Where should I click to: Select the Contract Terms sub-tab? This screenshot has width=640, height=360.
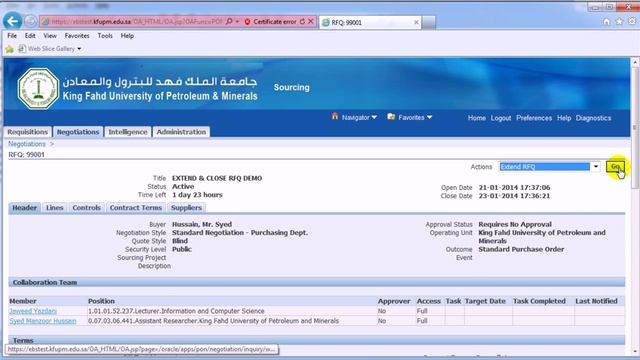pyautogui.click(x=136, y=208)
